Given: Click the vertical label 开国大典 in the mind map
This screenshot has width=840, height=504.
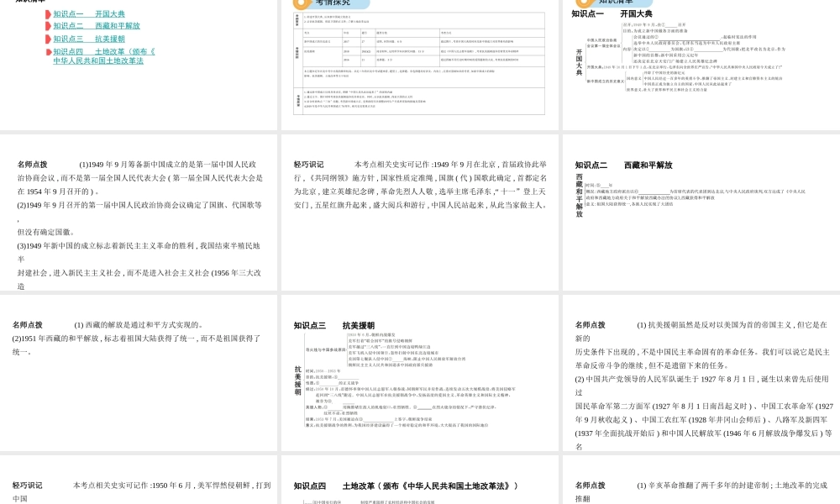Looking at the screenshot, I should (x=579, y=62).
